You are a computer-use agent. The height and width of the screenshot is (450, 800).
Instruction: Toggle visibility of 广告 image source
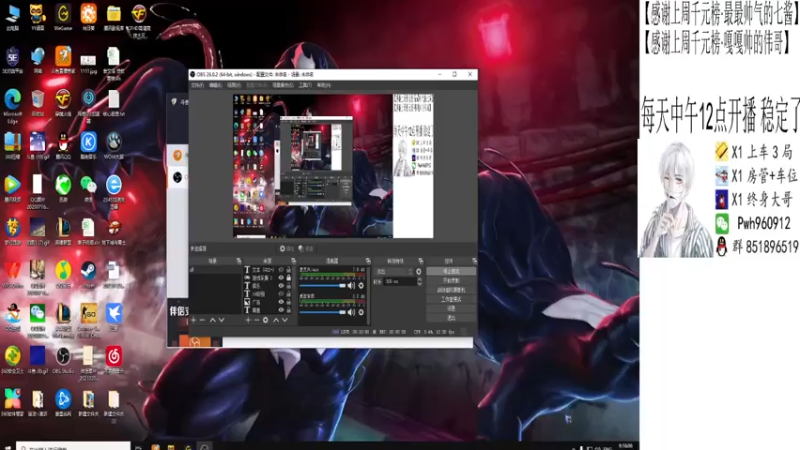(x=281, y=302)
